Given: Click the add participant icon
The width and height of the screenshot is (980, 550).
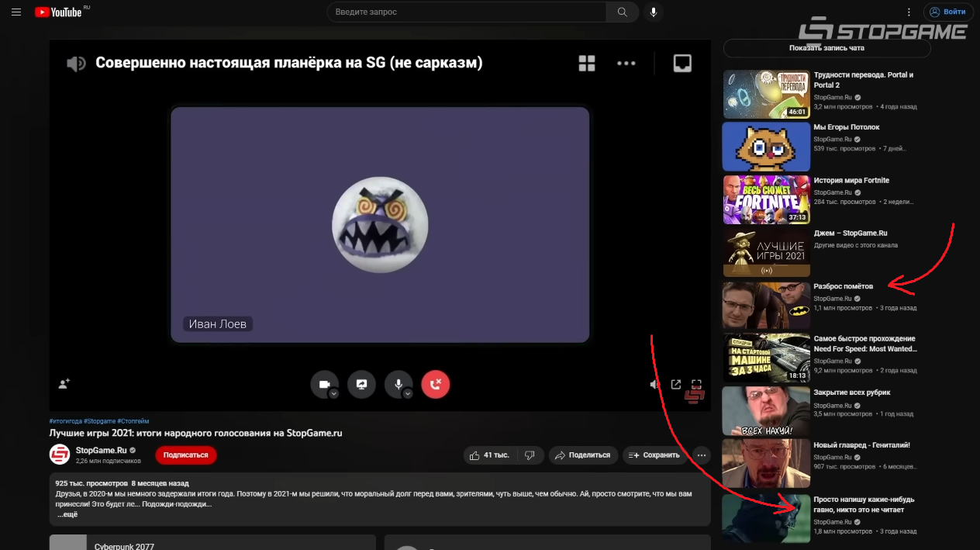Looking at the screenshot, I should coord(64,383).
